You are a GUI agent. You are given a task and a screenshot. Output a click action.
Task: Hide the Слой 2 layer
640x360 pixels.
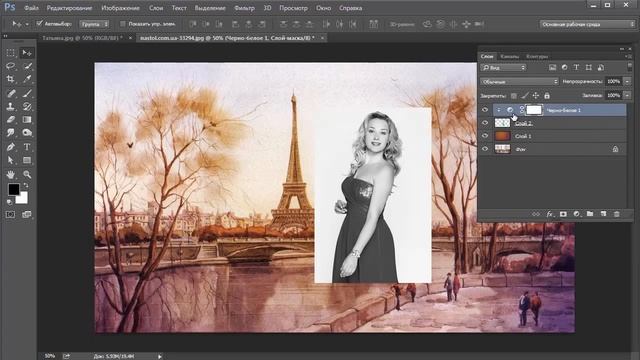485,123
